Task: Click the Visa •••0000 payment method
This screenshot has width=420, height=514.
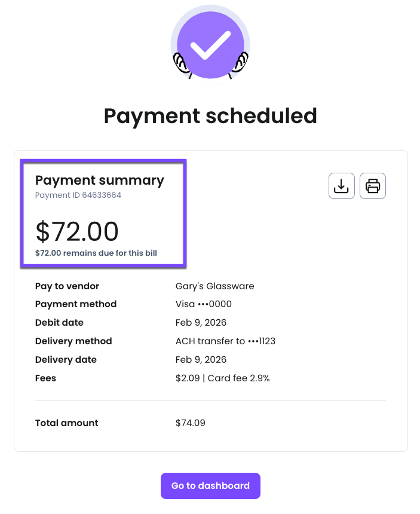Action: [x=204, y=304]
